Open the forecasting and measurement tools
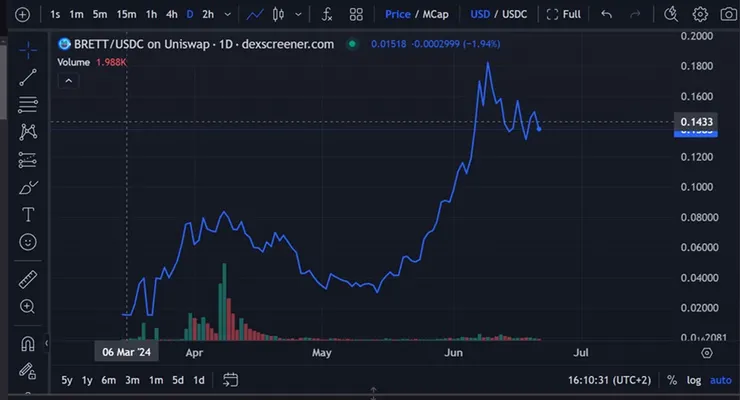The width and height of the screenshot is (740, 400). point(28,160)
